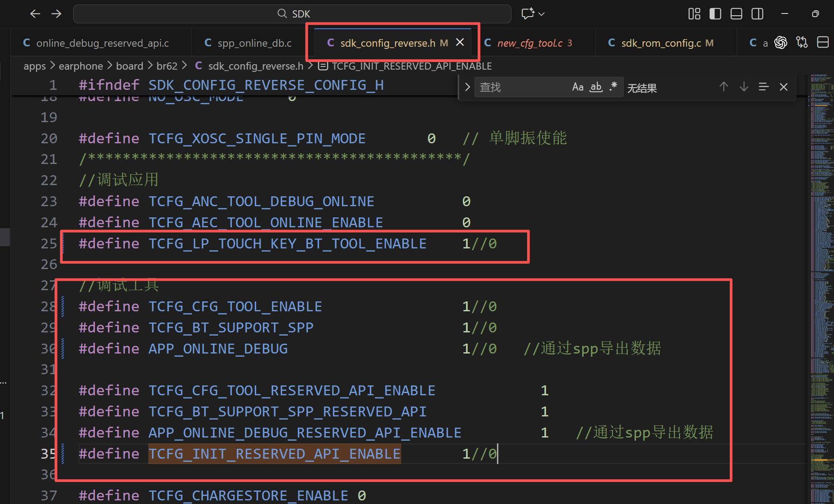Select 'br62' breadcrumb segment
This screenshot has height=504, width=834.
pos(167,66)
